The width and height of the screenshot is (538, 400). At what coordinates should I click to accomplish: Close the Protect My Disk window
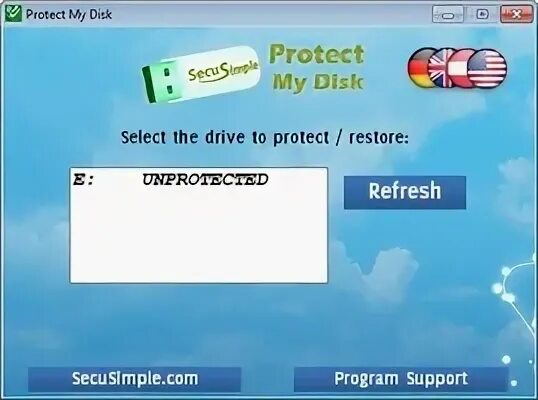click(516, 14)
